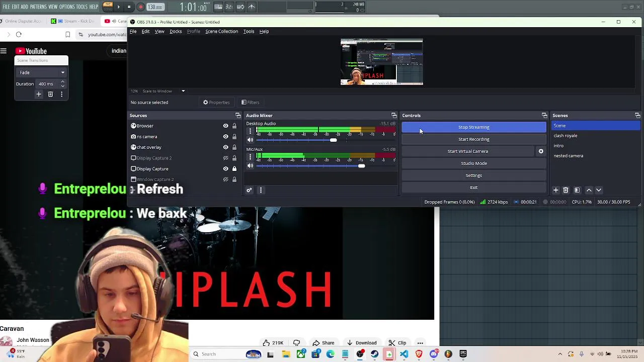Screen dimensions: 644x362
Task: Lock the chat overlay source
Action: point(234,147)
